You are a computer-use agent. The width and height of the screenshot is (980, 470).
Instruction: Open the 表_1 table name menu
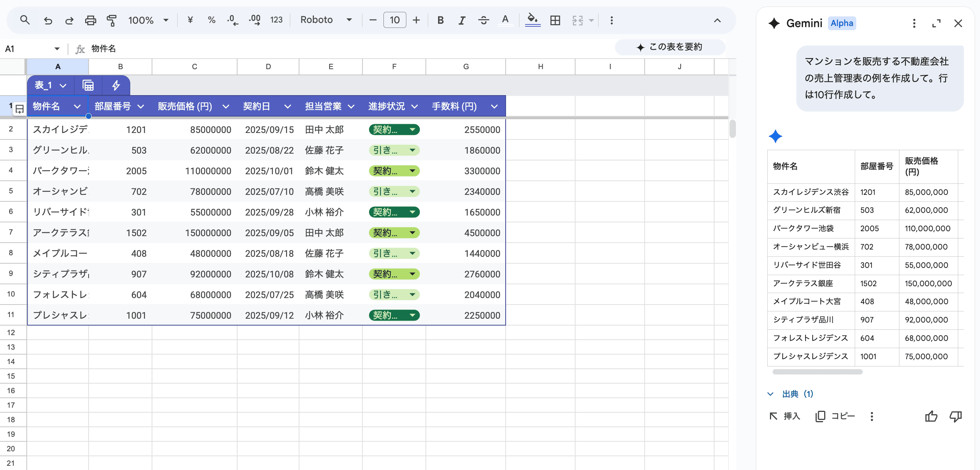(50, 85)
